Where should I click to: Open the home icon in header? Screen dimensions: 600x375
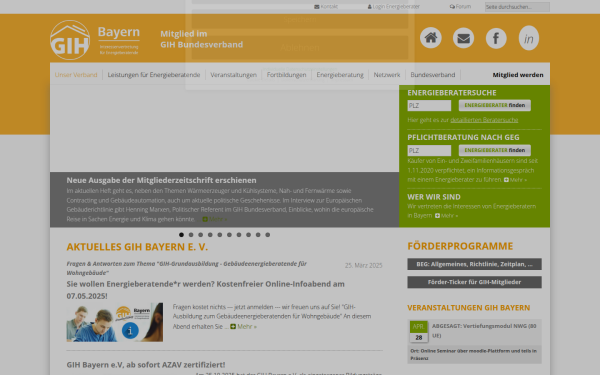point(430,38)
